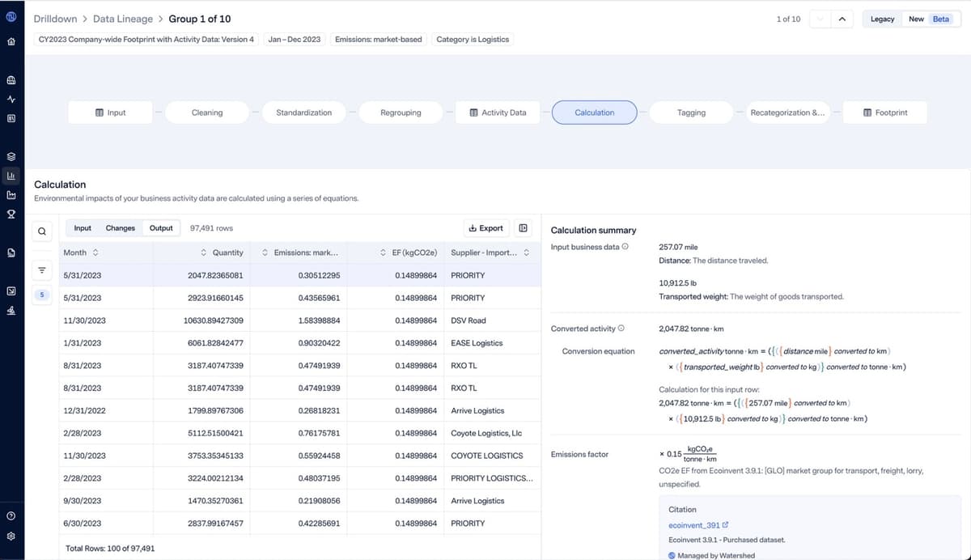Click info icon beside Input business data
The height and width of the screenshot is (560, 971).
(x=625, y=247)
